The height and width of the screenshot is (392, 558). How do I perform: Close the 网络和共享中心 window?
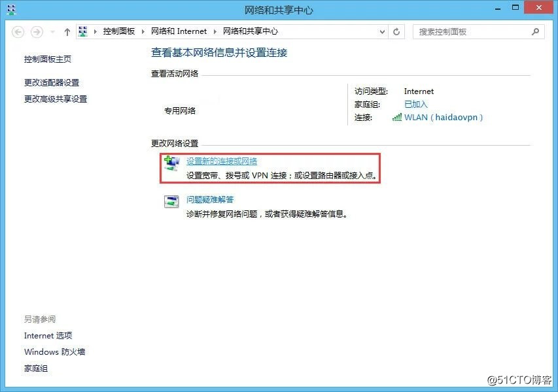(x=539, y=7)
